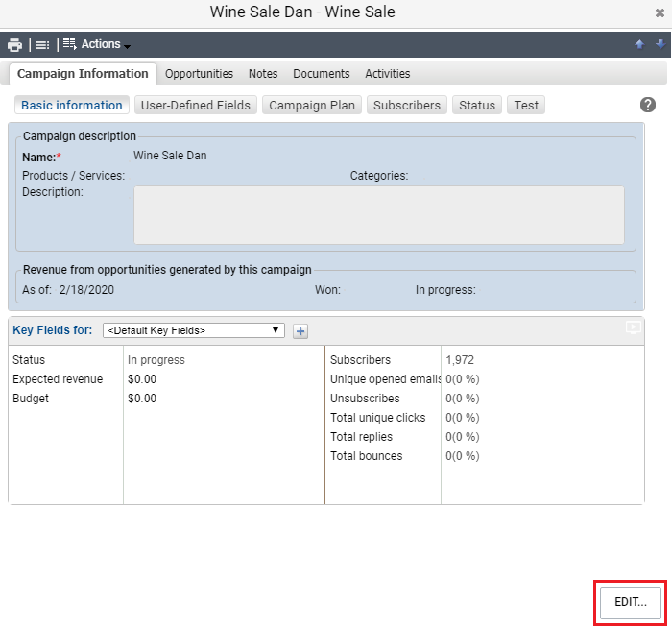Image resolution: width=672 pixels, height=630 pixels.
Task: Select the Documents tab
Action: 322,74
